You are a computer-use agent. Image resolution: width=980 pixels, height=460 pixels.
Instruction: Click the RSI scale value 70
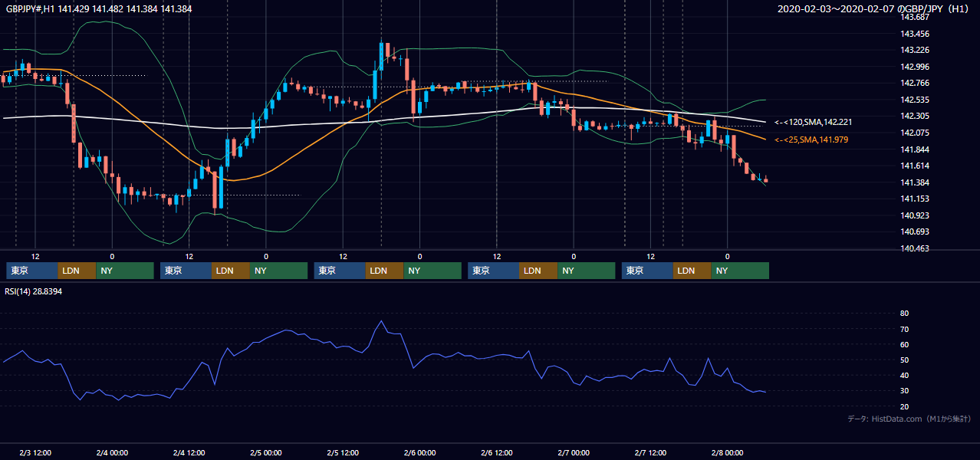(904, 329)
